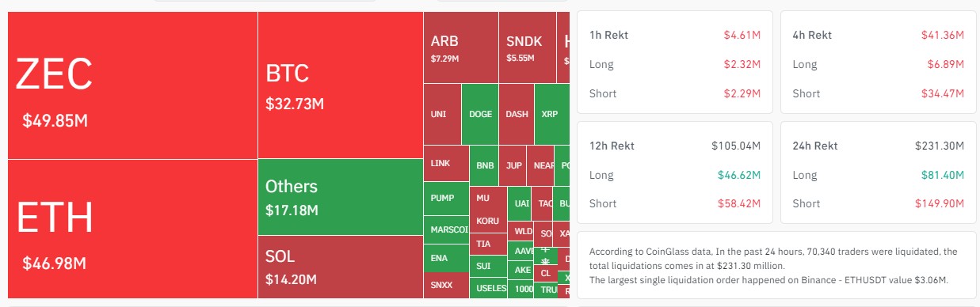This screenshot has height=307, width=980.
Task: Select the 12h Rekt summary card
Action: coord(675,172)
